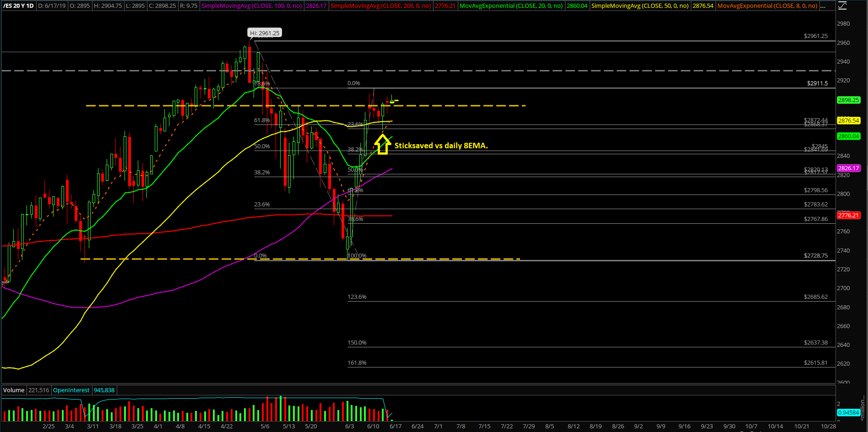Click the H: 2904.75 high value
Screen dimensions: 868x432
coord(108,6)
